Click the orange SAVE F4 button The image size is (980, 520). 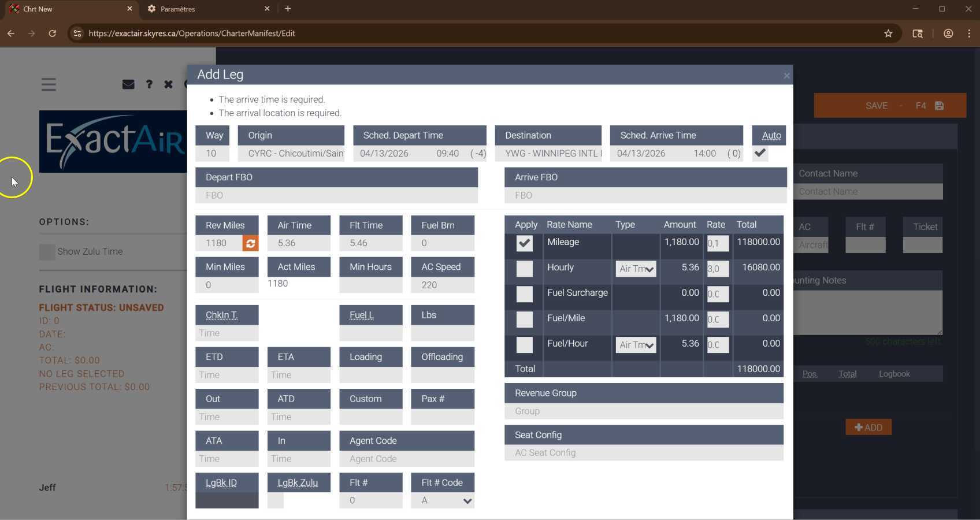[890, 106]
